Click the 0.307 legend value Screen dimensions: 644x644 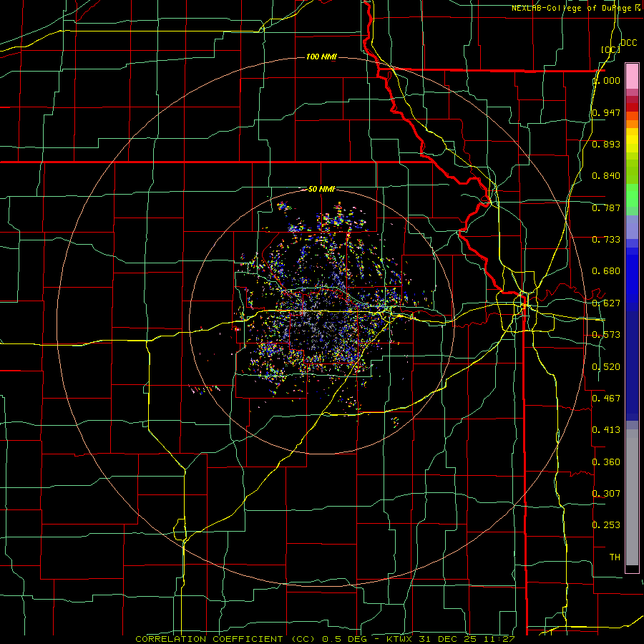[x=606, y=493]
